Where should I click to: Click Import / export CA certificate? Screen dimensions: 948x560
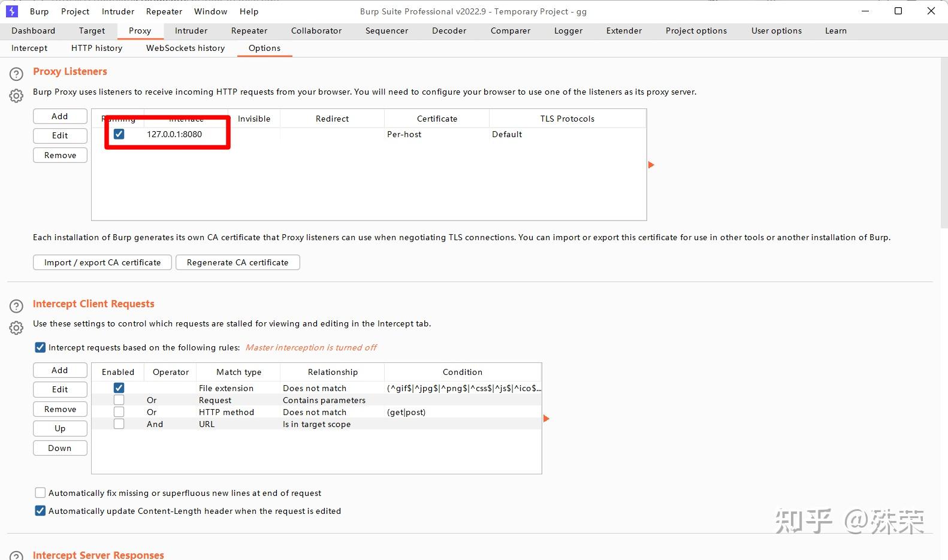[x=102, y=262]
